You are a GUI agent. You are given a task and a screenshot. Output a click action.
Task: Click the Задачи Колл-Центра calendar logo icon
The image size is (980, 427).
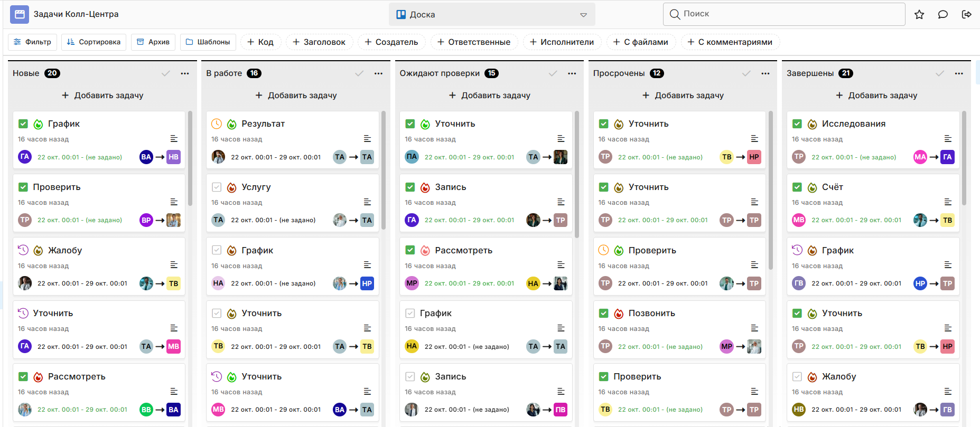point(20,14)
